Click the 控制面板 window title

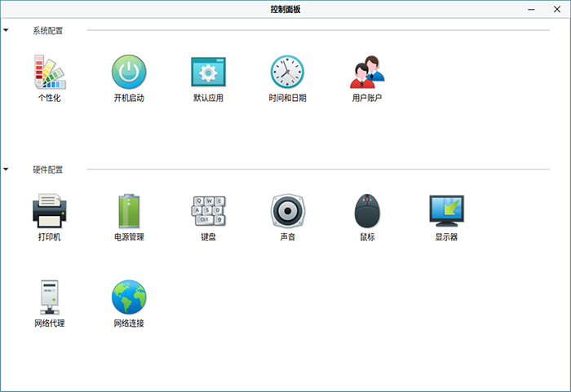(x=285, y=9)
